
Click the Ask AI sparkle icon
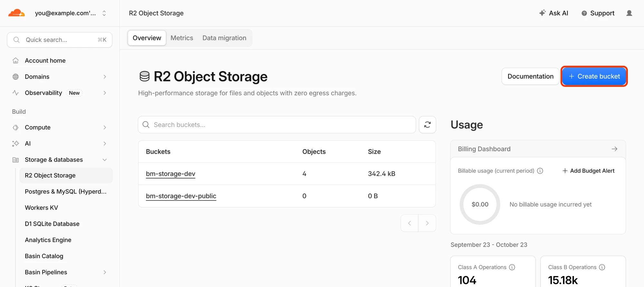(x=543, y=13)
